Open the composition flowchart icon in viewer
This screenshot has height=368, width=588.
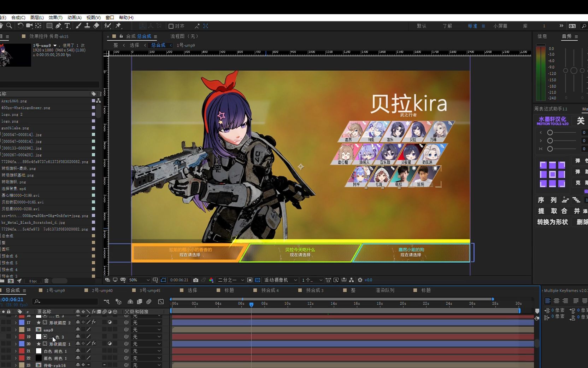(x=352, y=280)
